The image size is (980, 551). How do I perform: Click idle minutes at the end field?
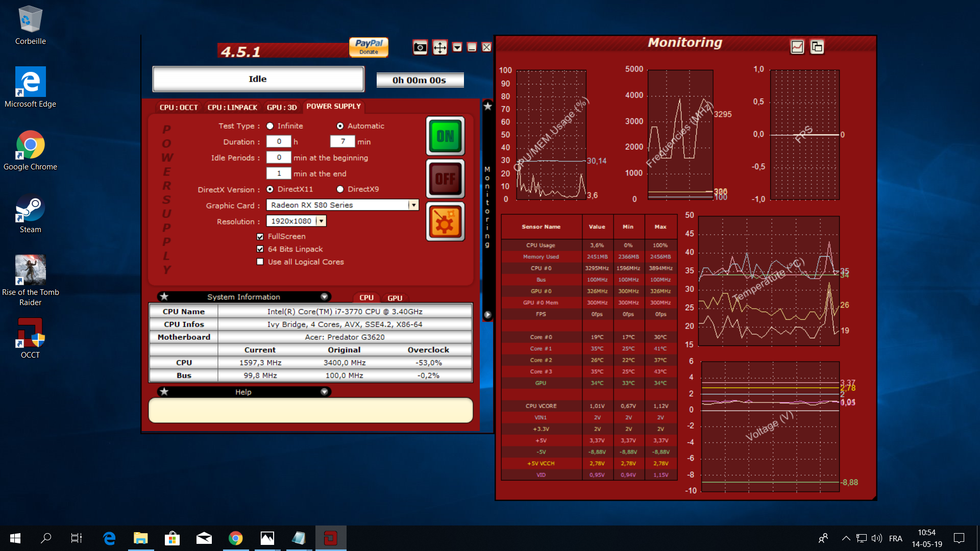click(x=279, y=173)
